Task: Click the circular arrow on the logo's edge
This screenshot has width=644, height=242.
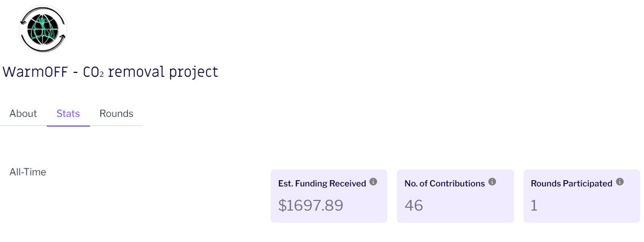Action: [63, 38]
